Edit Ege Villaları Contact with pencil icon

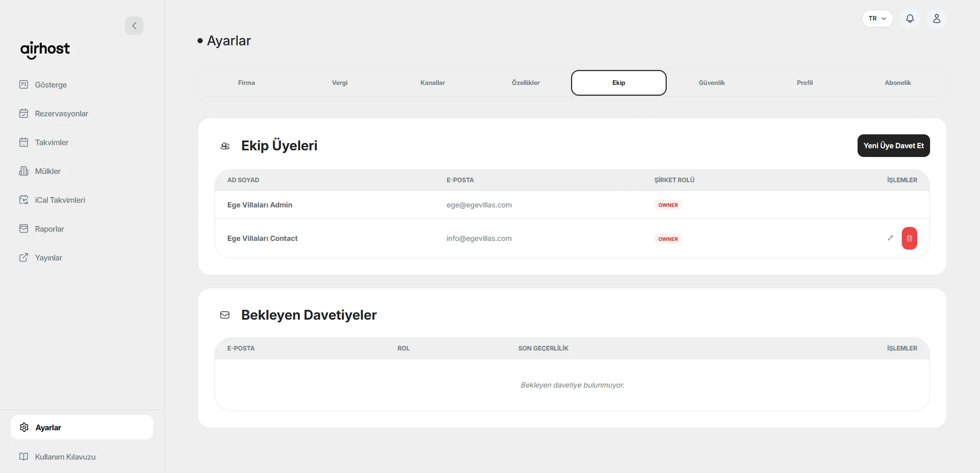pyautogui.click(x=890, y=238)
